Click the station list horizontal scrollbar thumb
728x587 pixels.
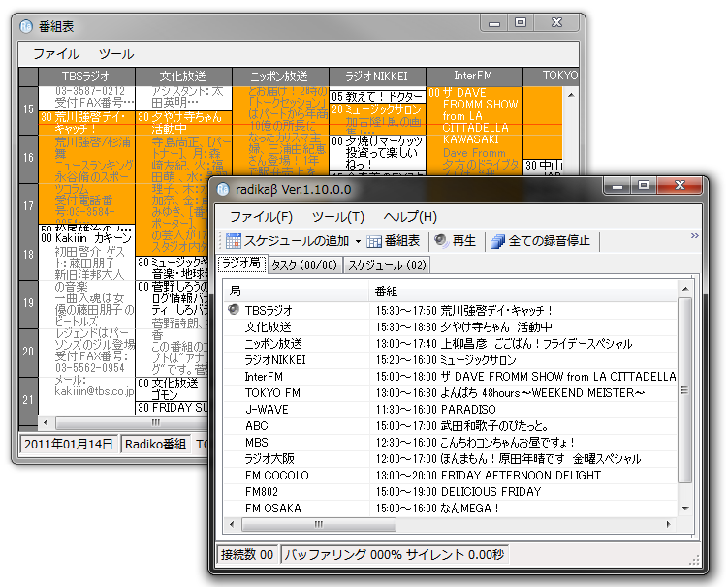[x=319, y=524]
